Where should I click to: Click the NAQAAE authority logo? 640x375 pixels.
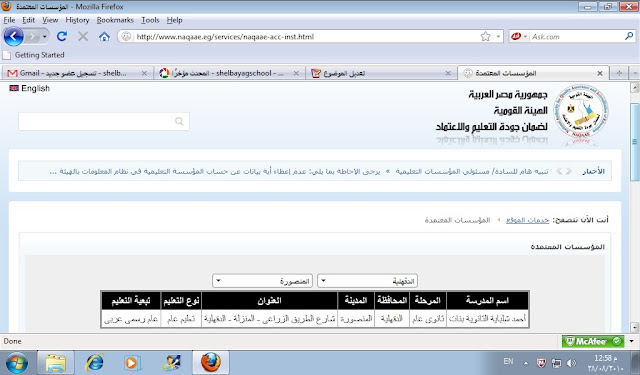coord(581,110)
